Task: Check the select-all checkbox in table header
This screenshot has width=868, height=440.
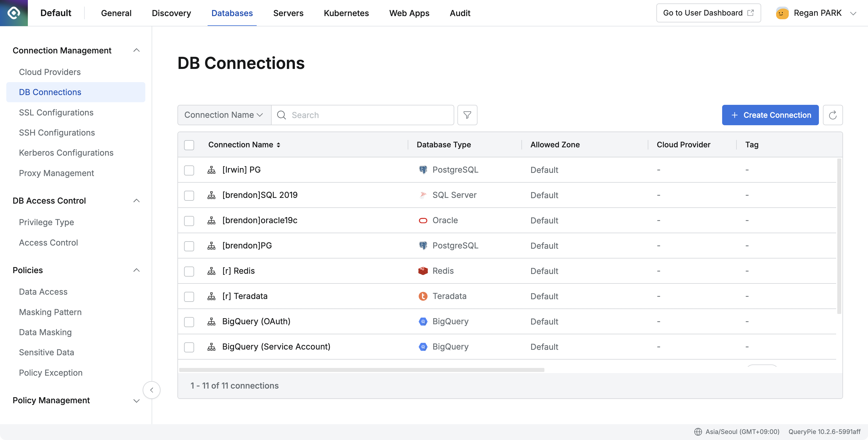Action: (189, 145)
